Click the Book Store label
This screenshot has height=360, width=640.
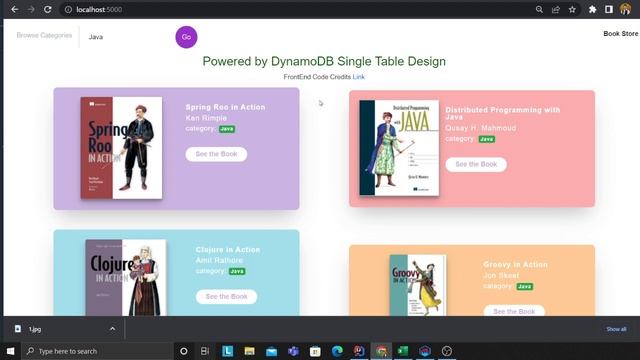[620, 34]
